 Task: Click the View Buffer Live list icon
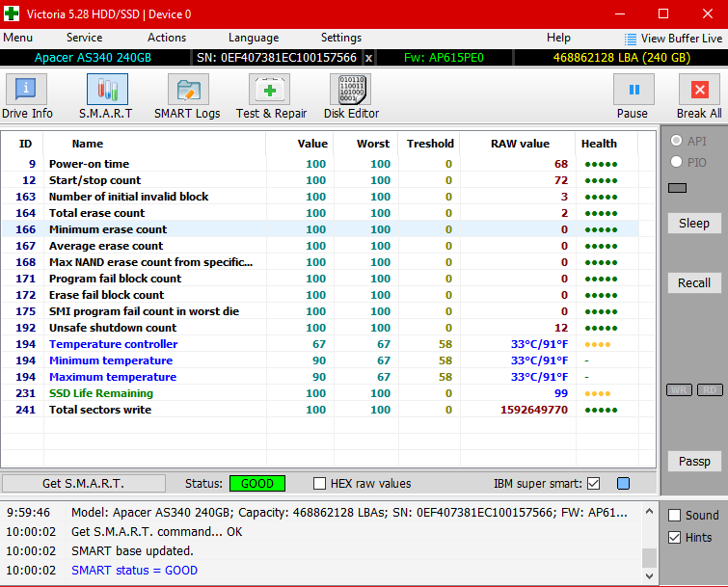click(630, 39)
